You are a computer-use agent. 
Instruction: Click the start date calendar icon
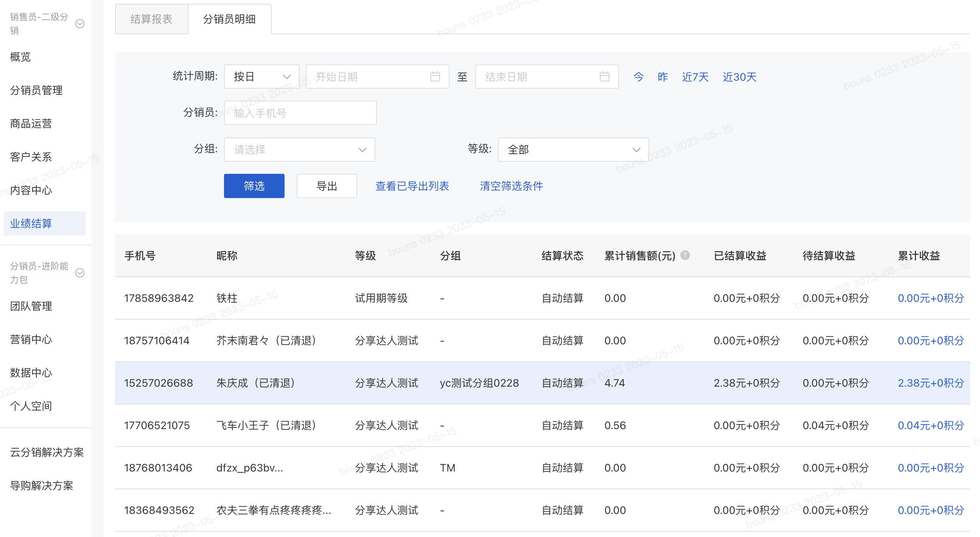435,76
